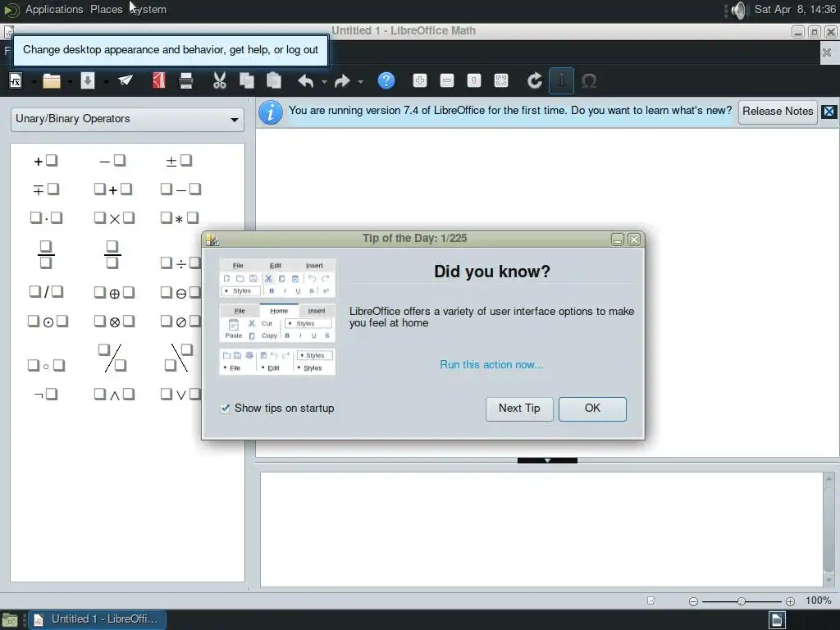Undo last action arrow icon
The height and width of the screenshot is (630, 840).
[x=305, y=81]
